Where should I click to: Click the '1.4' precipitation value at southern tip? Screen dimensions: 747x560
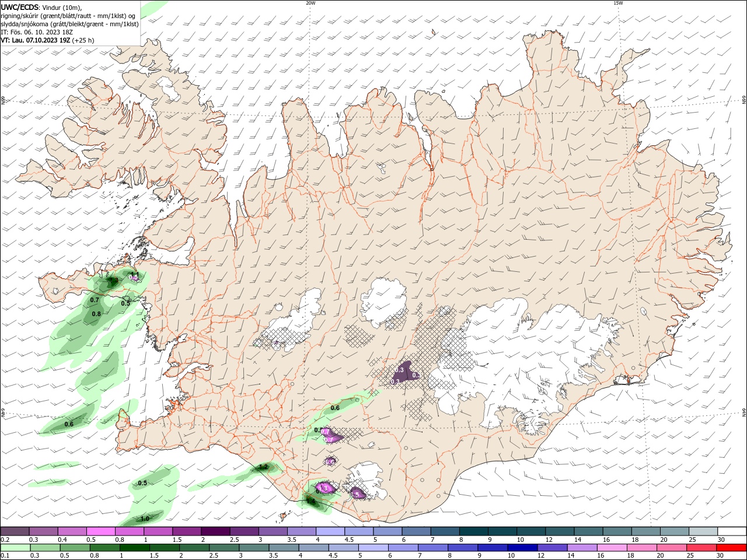310,501
